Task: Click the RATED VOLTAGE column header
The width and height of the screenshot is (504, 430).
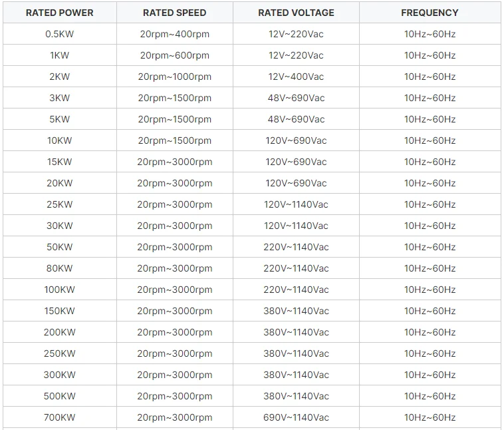Action: tap(296, 13)
